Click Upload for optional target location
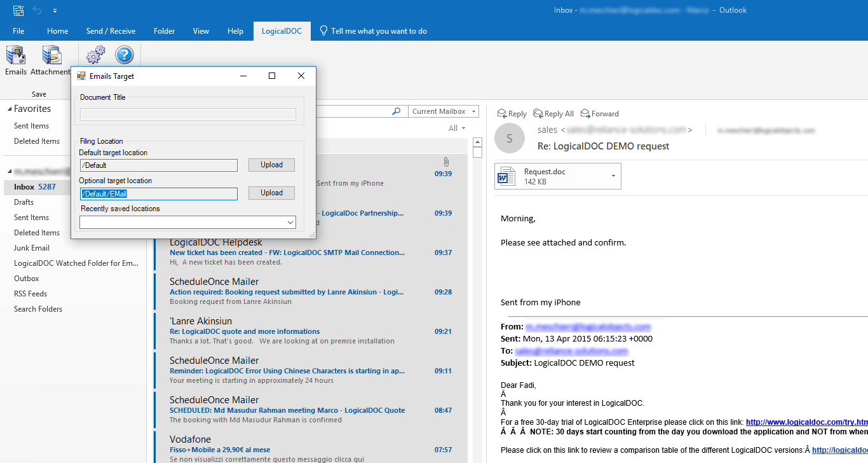868x463 pixels. [271, 193]
